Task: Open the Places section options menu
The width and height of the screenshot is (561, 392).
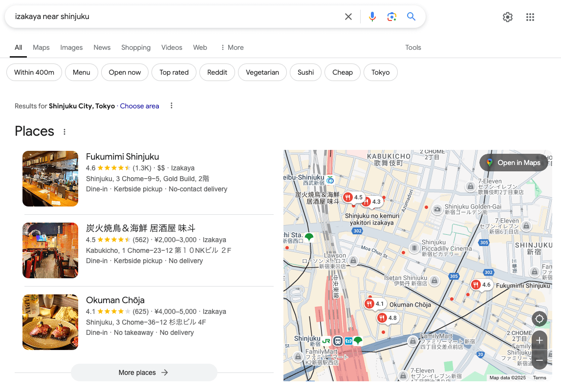Action: pyautogui.click(x=65, y=132)
